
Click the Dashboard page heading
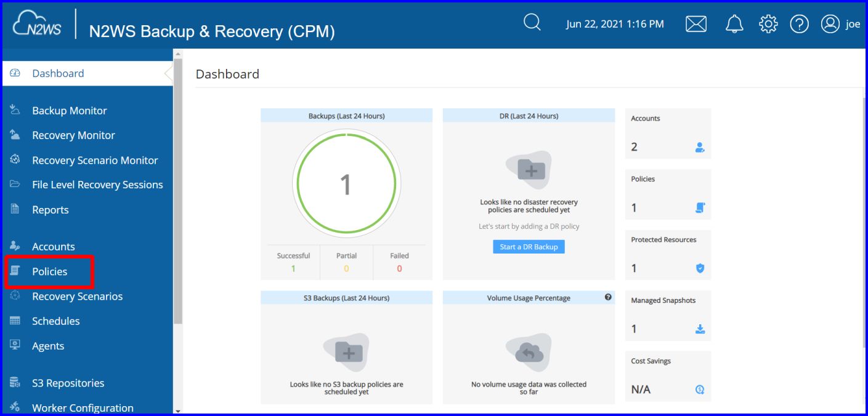(x=227, y=74)
